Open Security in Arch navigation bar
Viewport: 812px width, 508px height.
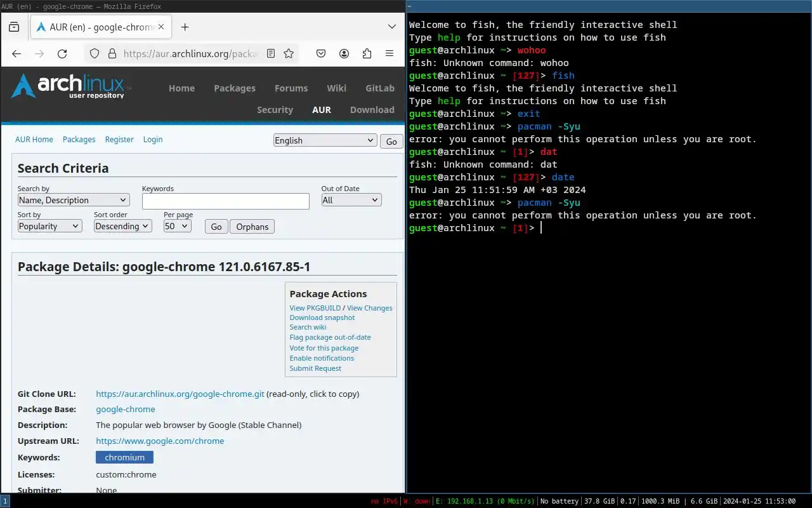(x=275, y=110)
